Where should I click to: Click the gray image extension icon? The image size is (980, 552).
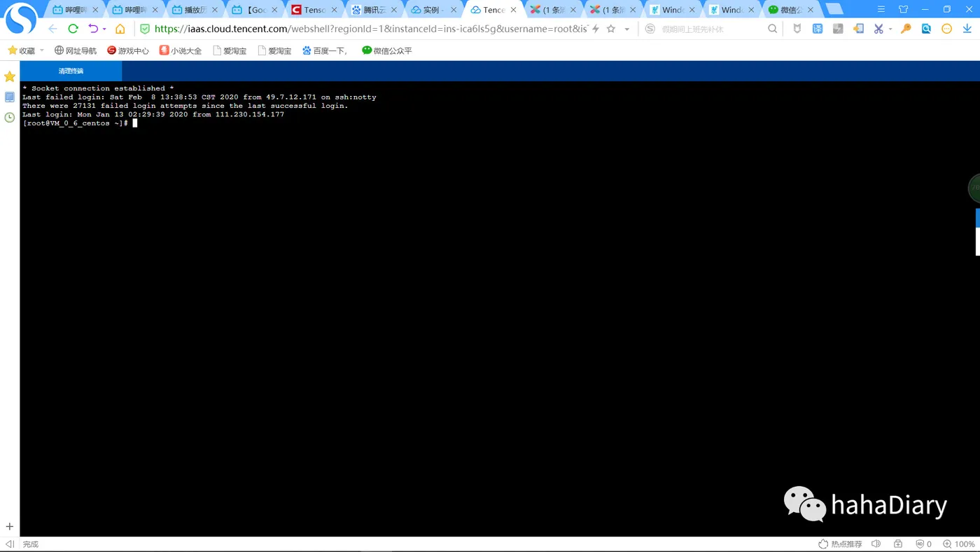838,29
